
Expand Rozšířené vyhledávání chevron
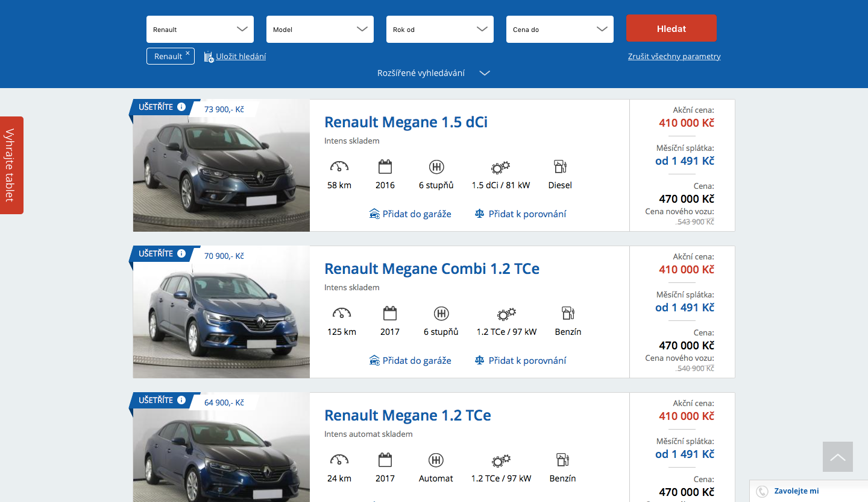[x=485, y=73]
